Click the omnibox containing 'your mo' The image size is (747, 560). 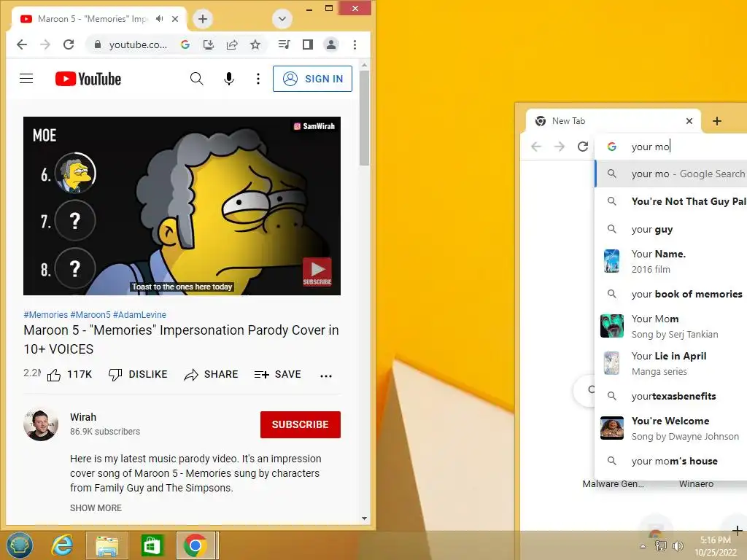671,147
